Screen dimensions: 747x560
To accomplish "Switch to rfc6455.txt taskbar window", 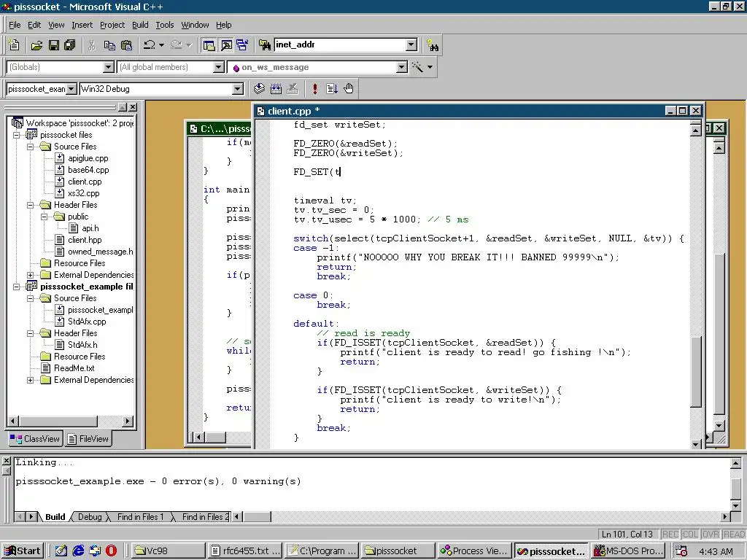I will pos(245,551).
